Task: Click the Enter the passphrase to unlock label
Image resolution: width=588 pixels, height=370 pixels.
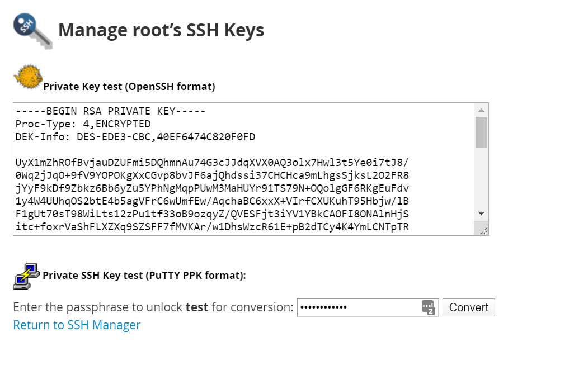Action: (153, 307)
